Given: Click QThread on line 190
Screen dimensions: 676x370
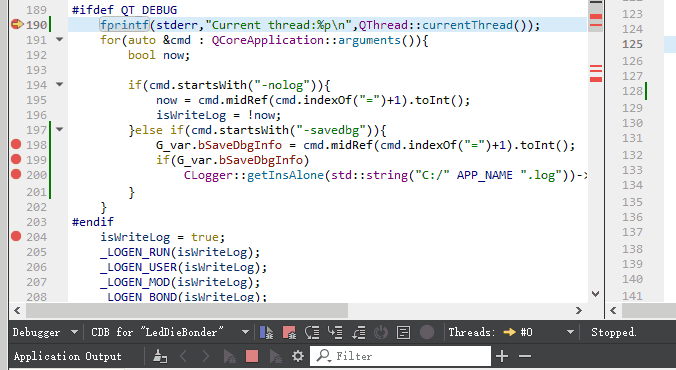Looking at the screenshot, I should pos(383,25).
